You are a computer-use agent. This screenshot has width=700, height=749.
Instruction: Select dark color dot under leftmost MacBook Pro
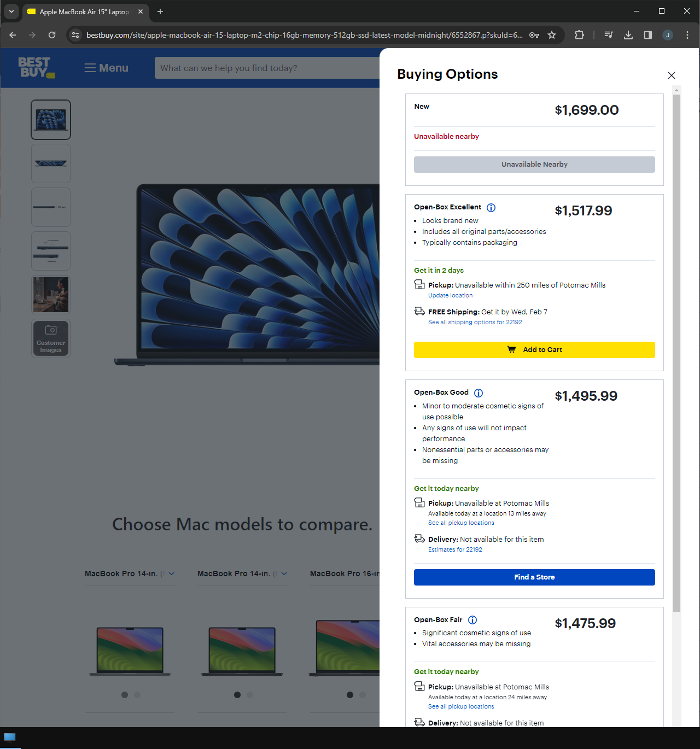[x=125, y=695]
